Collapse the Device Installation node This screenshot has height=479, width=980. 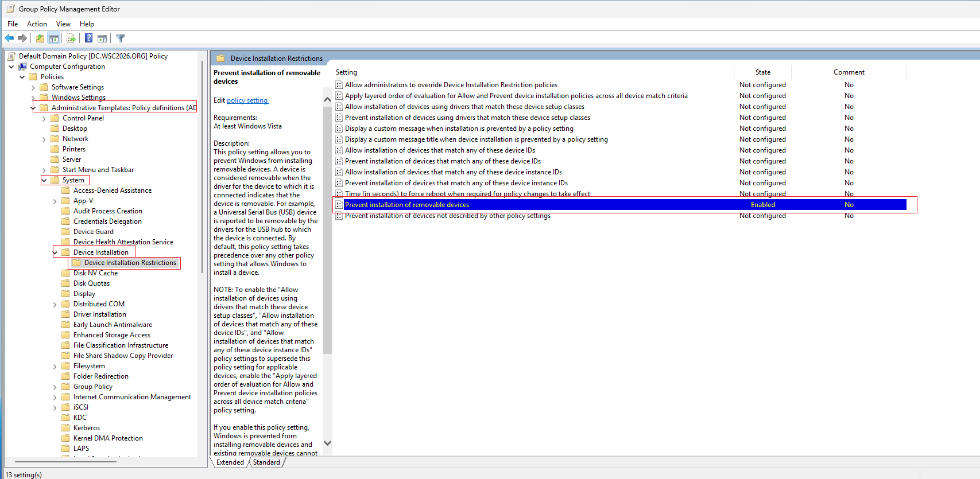[55, 252]
